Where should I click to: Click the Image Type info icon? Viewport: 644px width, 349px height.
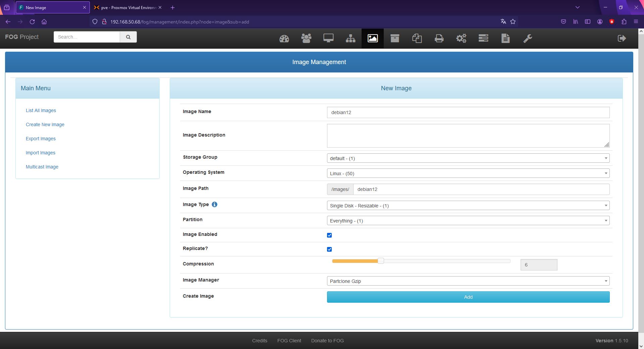tap(214, 204)
